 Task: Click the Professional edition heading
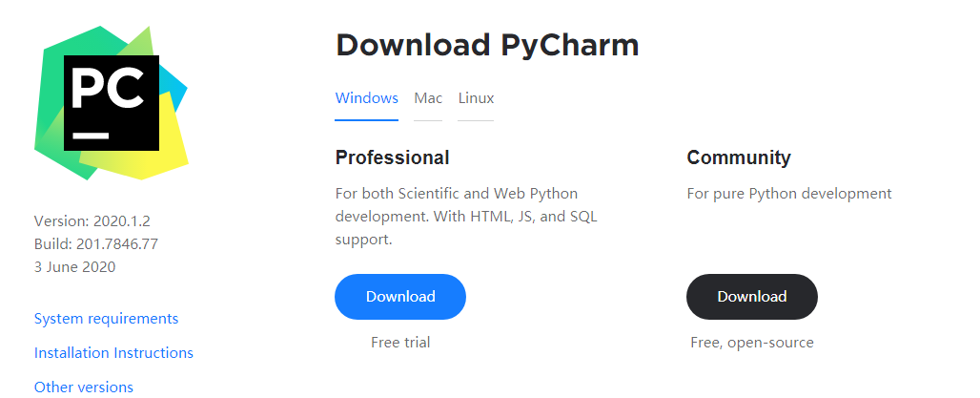(392, 157)
